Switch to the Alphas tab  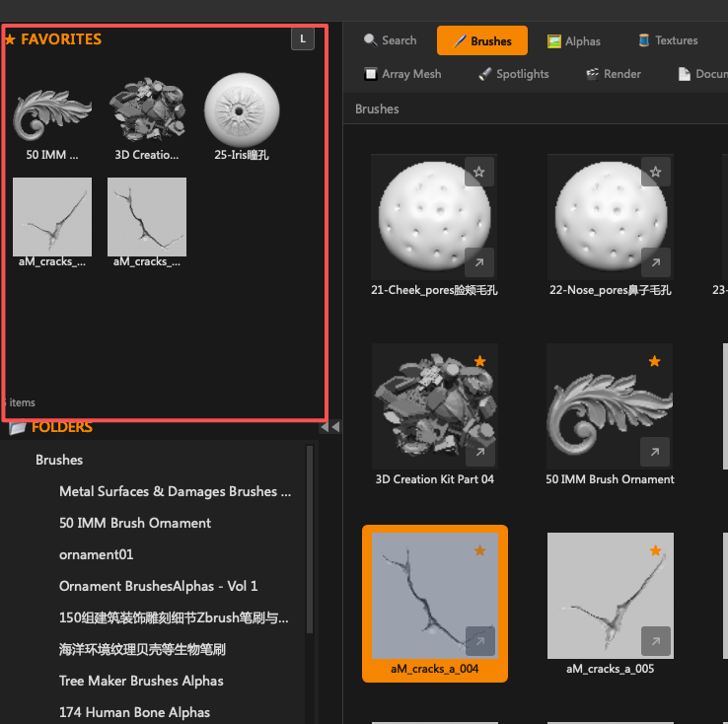click(x=574, y=41)
